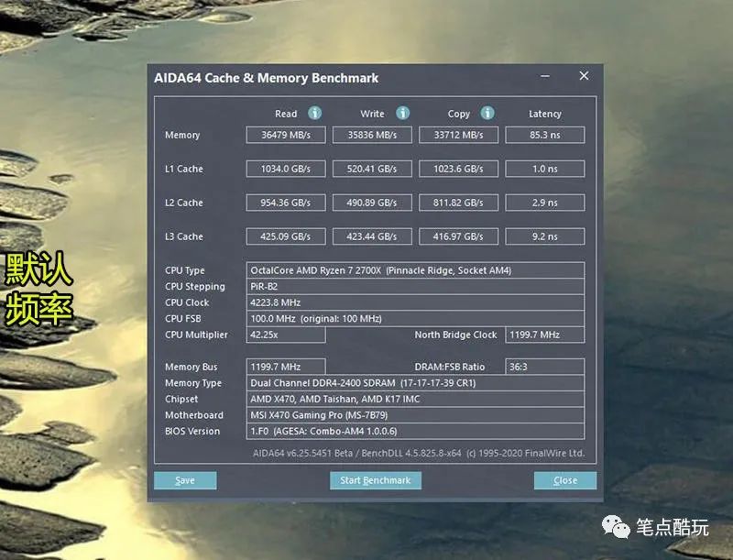Click CPU Clock value 4223.8 MHz
Image resolution: width=733 pixels, height=560 pixels.
coord(415,302)
